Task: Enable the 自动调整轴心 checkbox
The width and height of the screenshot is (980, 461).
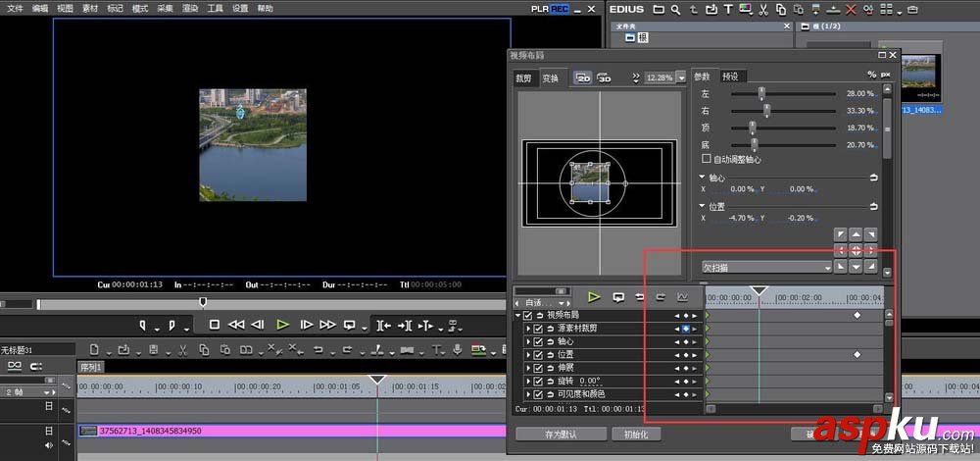Action: click(707, 159)
